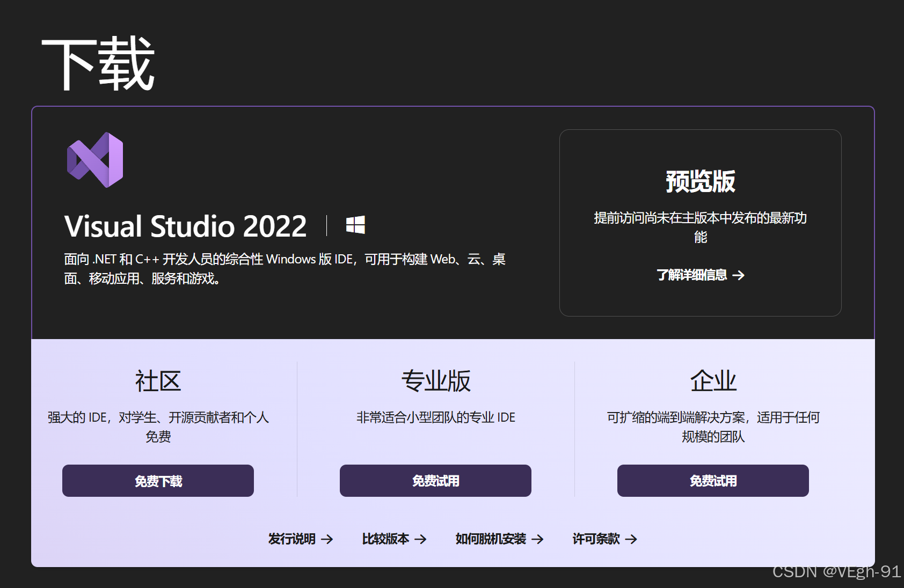Click the description starting 面向 .NET 和 C++
This screenshot has height=588, width=904.
pos(285,269)
